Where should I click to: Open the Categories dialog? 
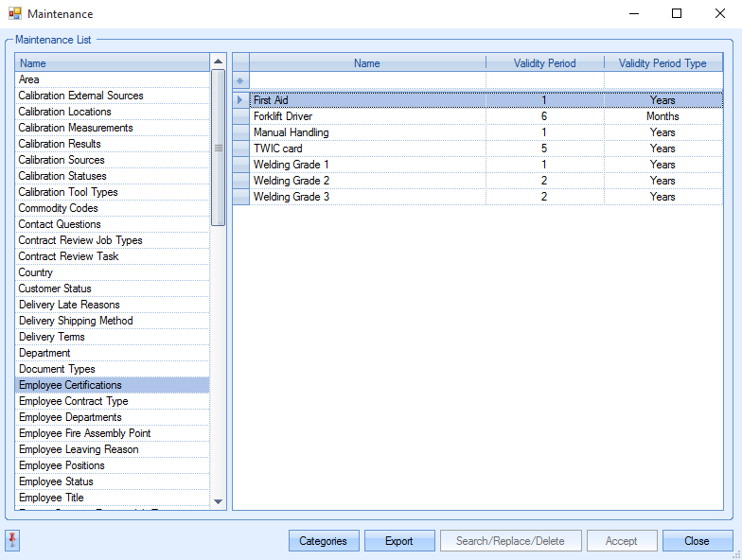coord(323,541)
